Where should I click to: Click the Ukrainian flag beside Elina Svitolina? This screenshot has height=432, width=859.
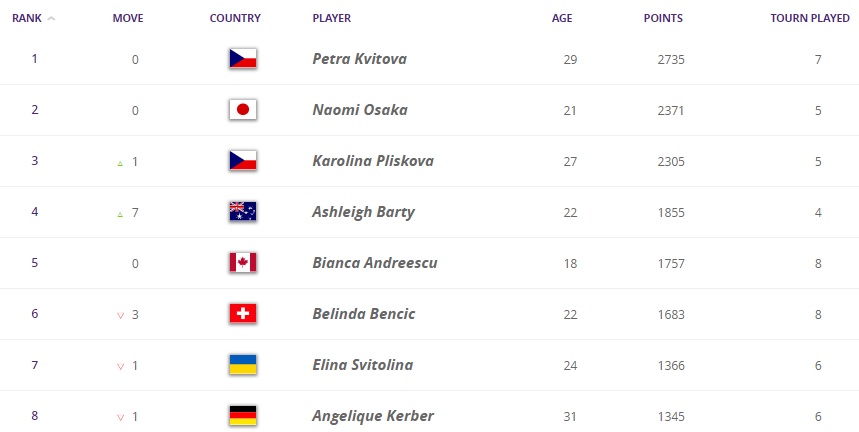pos(243,365)
